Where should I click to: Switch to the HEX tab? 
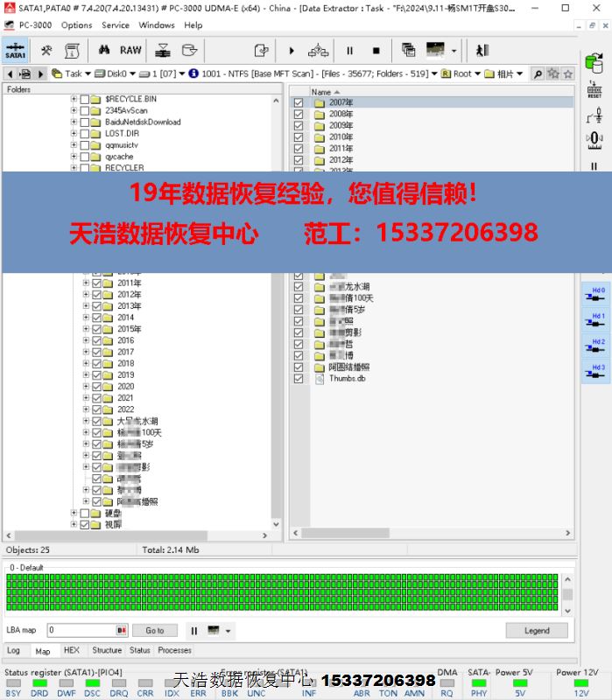(71, 651)
